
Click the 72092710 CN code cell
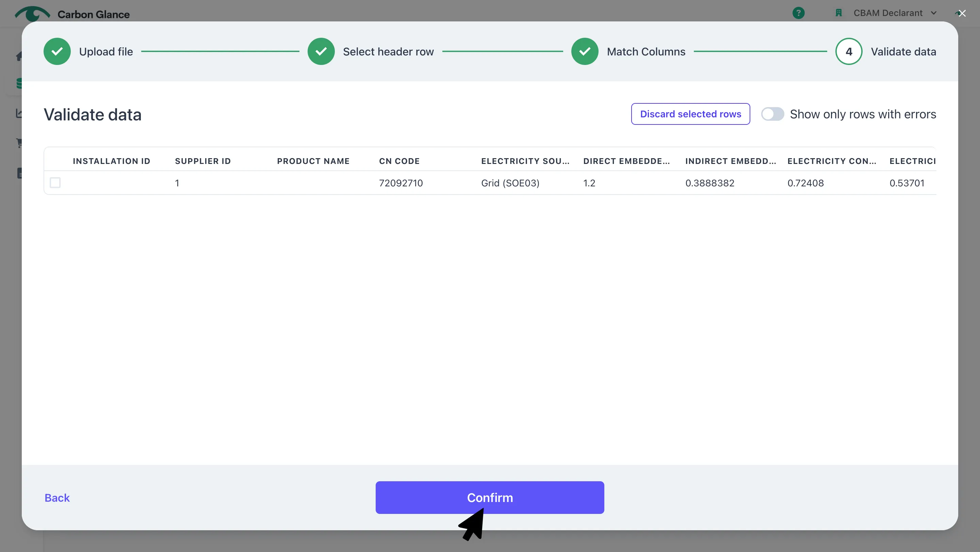pyautogui.click(x=401, y=183)
